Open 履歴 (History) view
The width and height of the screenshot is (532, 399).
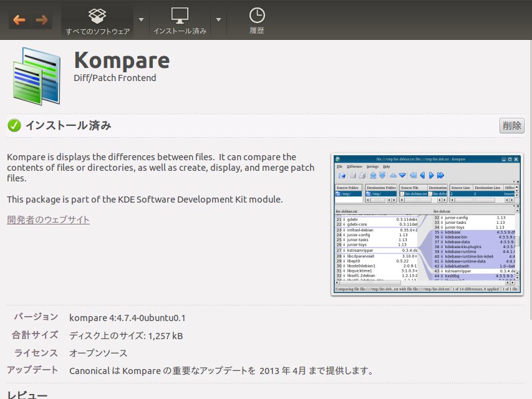pyautogui.click(x=257, y=21)
